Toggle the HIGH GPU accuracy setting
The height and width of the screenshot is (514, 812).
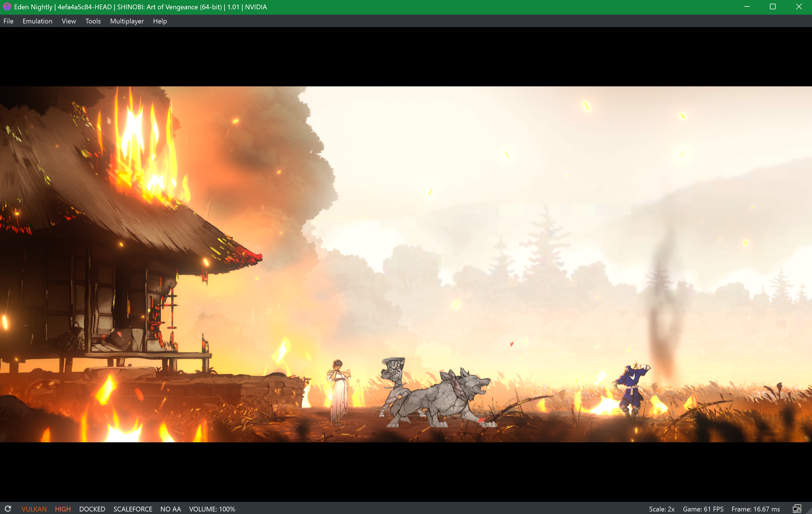click(63, 509)
